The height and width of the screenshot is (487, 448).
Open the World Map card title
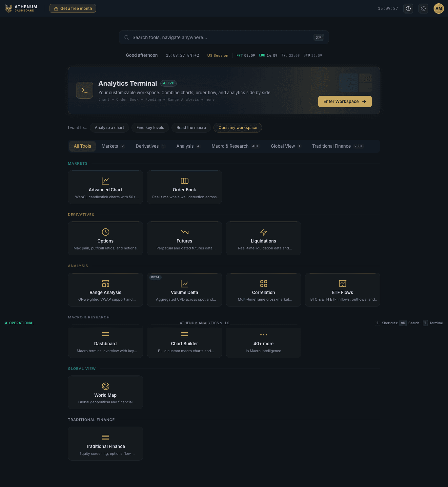(106, 395)
